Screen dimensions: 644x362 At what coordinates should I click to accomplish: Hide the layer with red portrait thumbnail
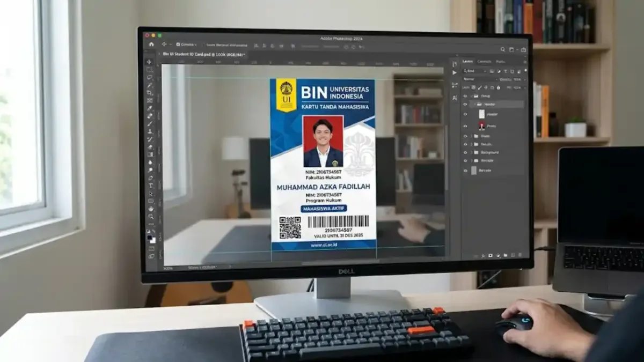coord(465,126)
